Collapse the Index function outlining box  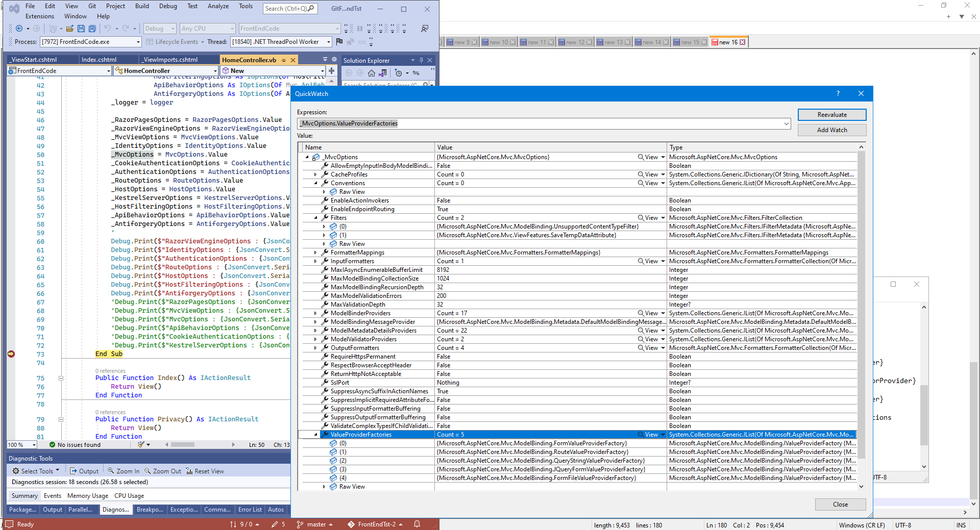coord(61,378)
